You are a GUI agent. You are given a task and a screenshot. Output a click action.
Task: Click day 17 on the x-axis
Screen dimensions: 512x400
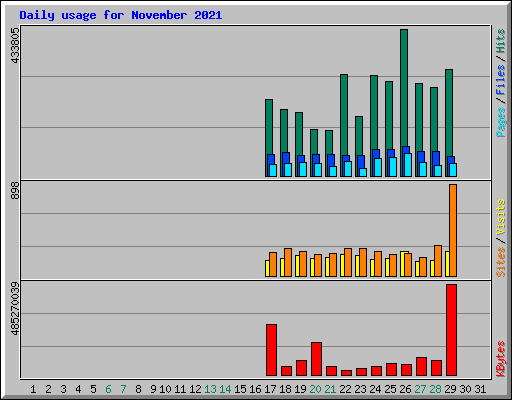point(270,389)
